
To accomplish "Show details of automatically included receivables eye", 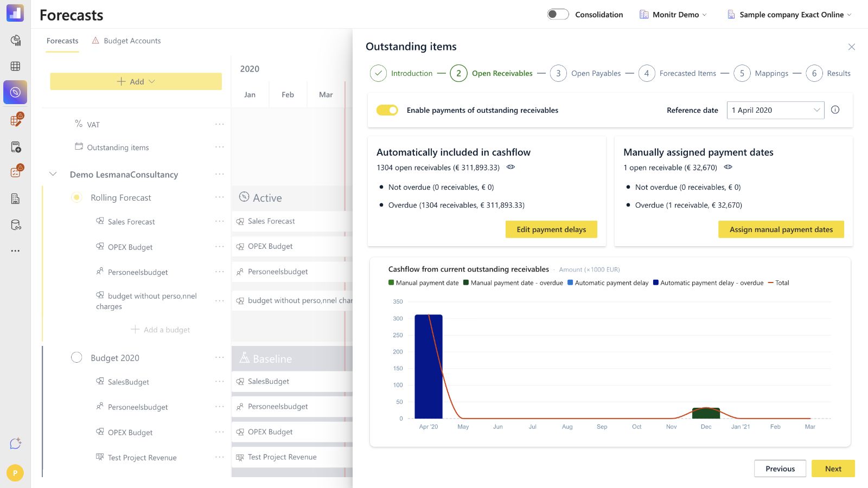I will [510, 167].
